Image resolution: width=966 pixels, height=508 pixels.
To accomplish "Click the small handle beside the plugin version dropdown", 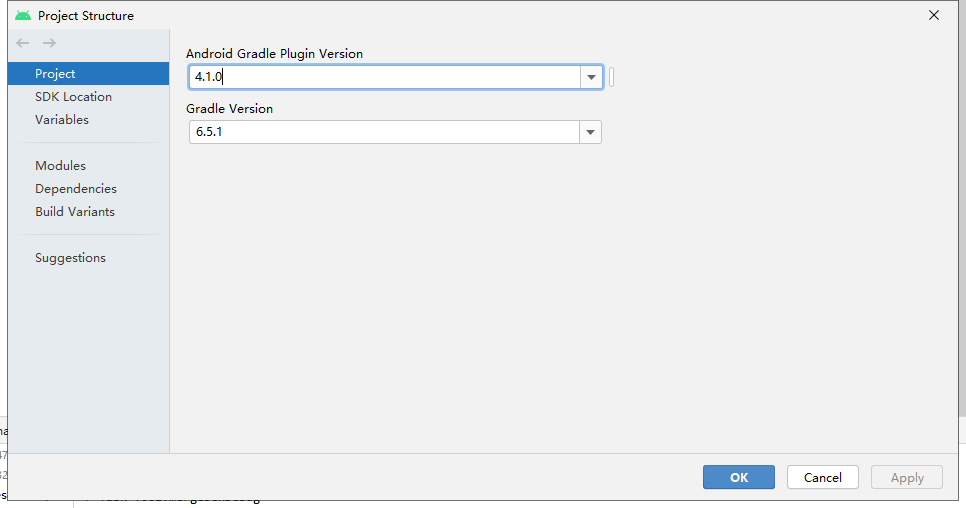I will click(x=611, y=77).
